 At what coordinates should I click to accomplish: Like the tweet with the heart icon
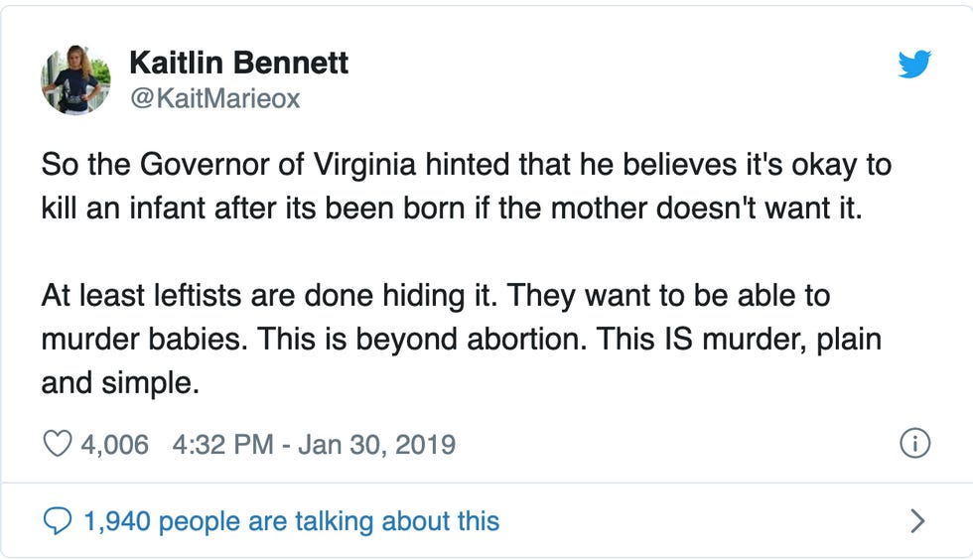(x=57, y=443)
